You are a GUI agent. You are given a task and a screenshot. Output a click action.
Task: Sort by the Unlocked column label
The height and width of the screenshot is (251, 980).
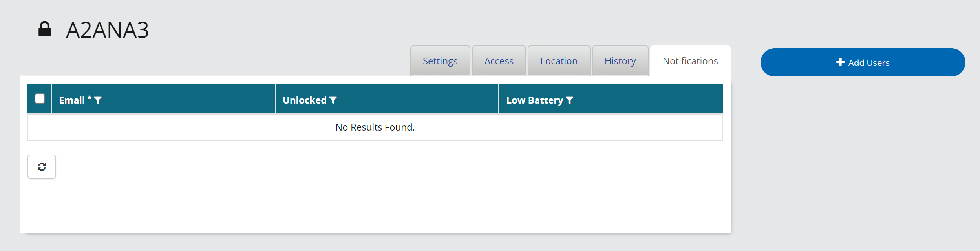click(304, 100)
